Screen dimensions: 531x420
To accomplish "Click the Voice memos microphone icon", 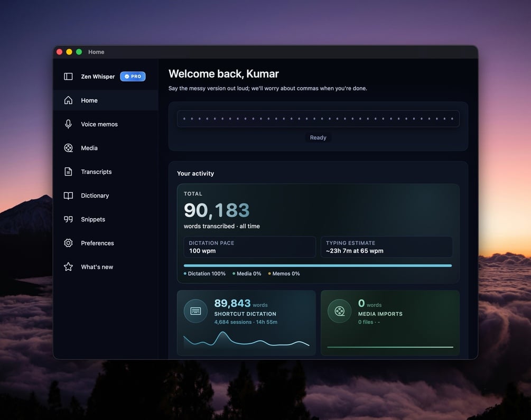I will coord(68,124).
